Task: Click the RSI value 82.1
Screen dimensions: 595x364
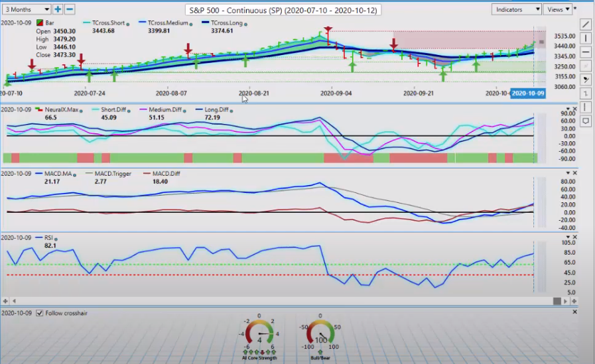Action: [x=50, y=246]
